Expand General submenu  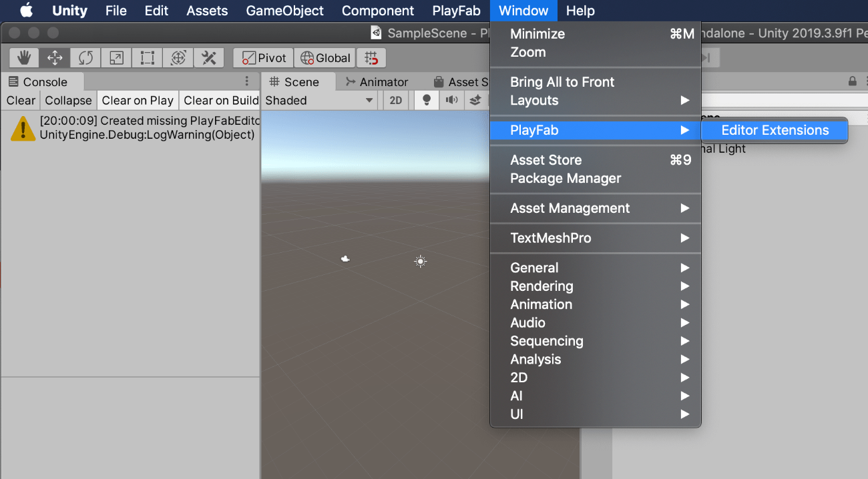click(596, 268)
